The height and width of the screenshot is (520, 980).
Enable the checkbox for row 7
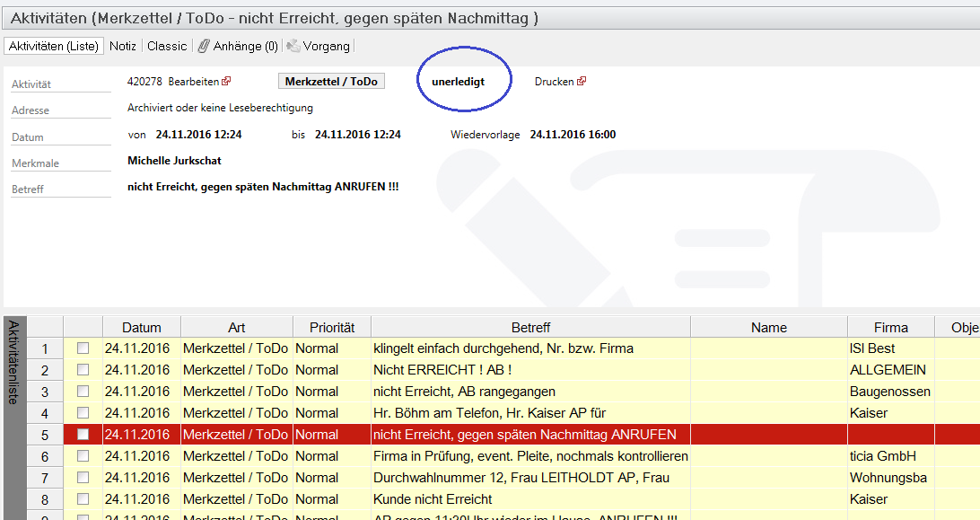(83, 477)
